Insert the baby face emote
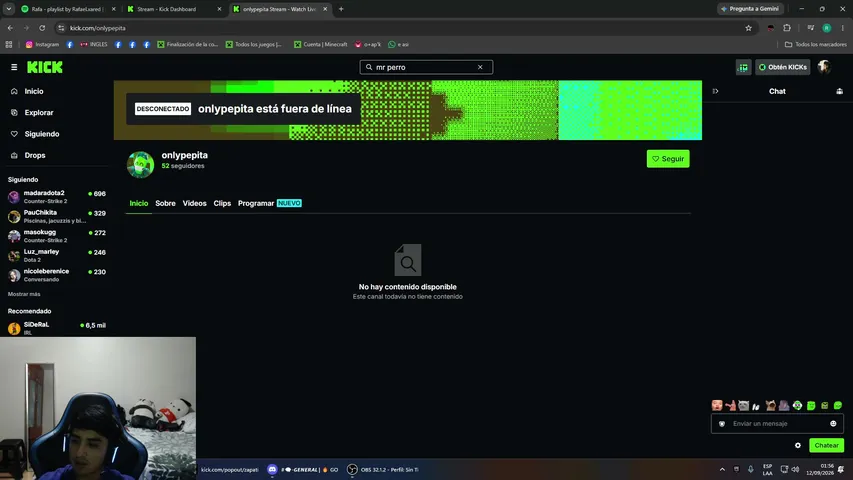Image resolution: width=853 pixels, height=480 pixels. 717,405
